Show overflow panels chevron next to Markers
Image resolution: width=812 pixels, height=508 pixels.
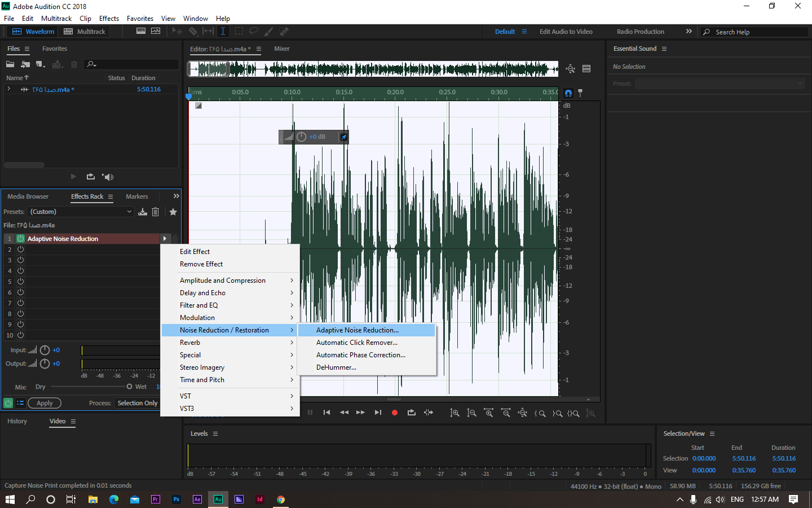pyautogui.click(x=176, y=196)
